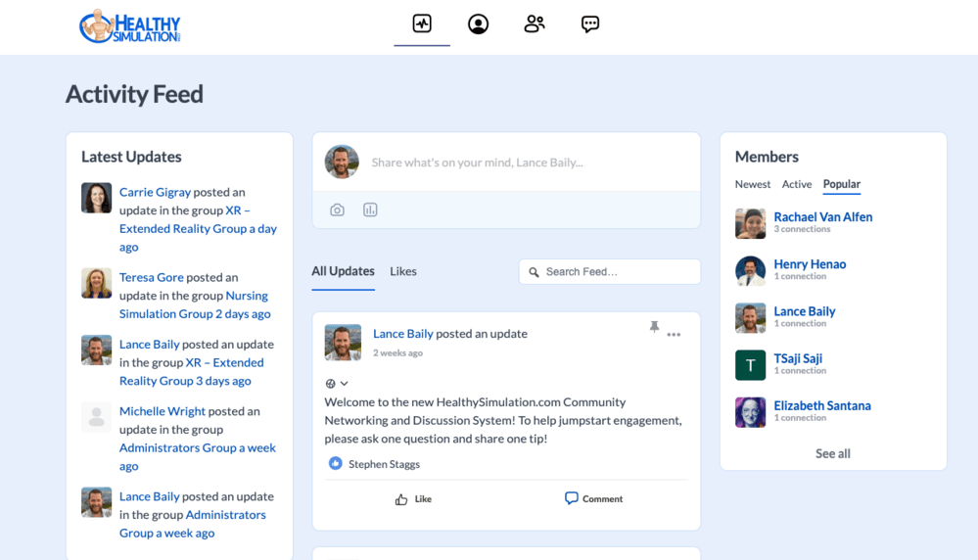Click Like button text on post

click(x=423, y=499)
